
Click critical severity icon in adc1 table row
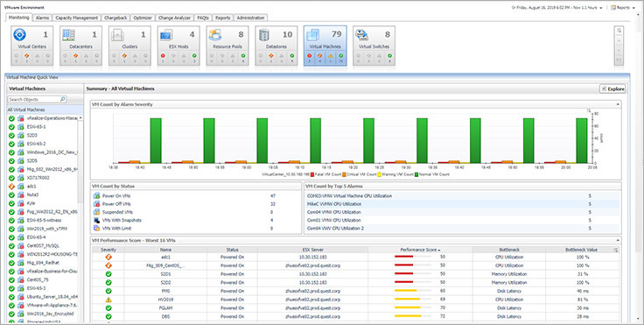click(x=108, y=258)
